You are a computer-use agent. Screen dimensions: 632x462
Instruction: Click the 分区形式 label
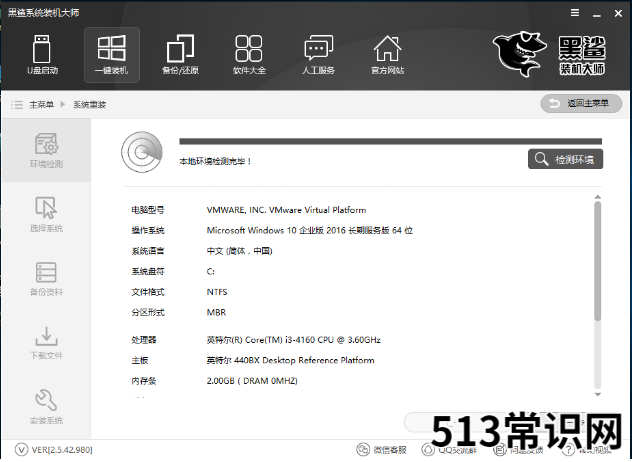pyautogui.click(x=148, y=312)
